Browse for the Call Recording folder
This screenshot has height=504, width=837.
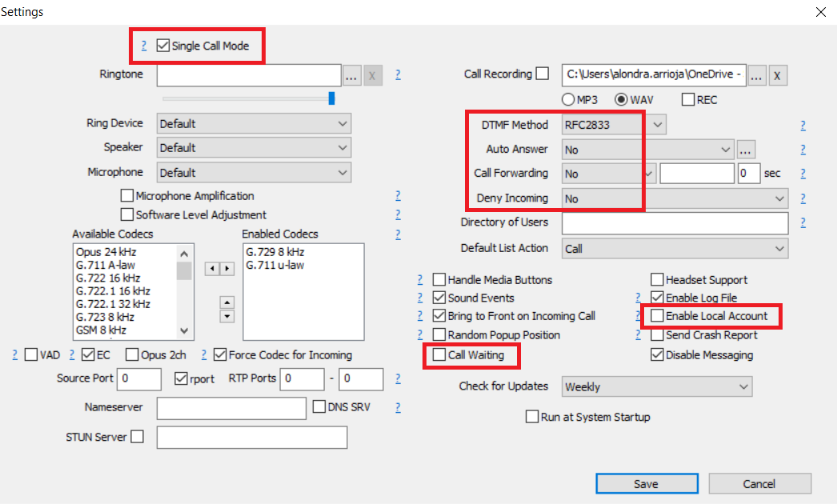point(757,75)
